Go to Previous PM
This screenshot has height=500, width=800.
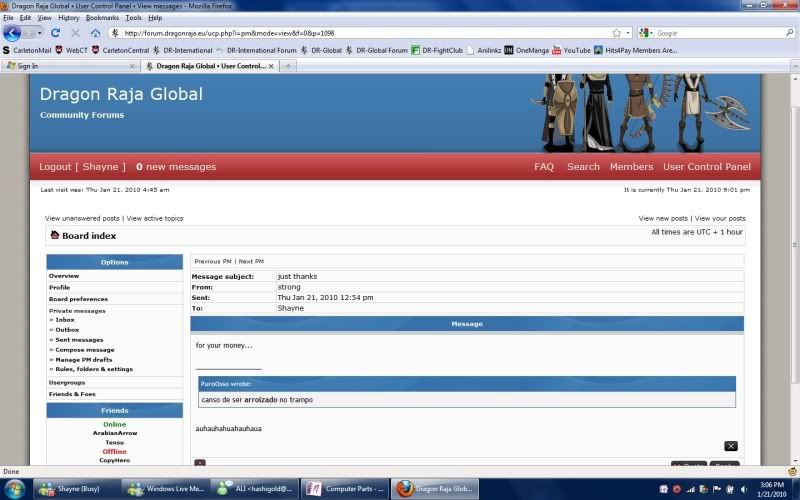click(213, 261)
